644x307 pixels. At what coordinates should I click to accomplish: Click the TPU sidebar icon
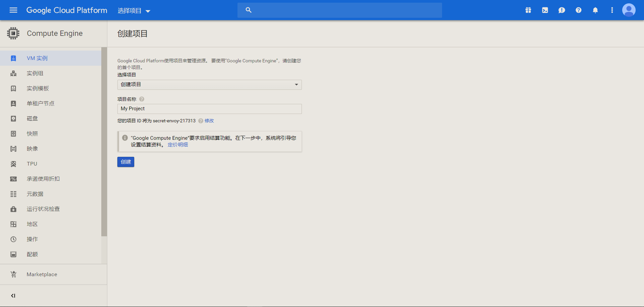click(13, 164)
